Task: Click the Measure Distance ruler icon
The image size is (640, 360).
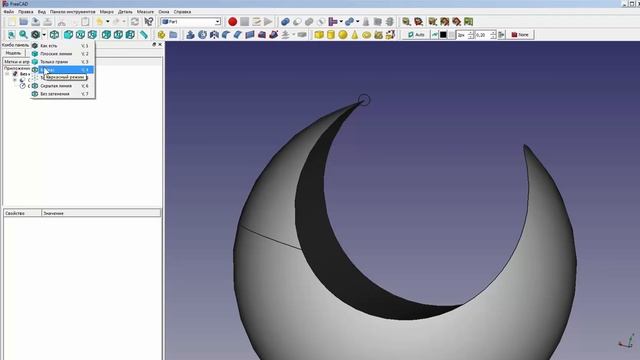Action: point(144,35)
